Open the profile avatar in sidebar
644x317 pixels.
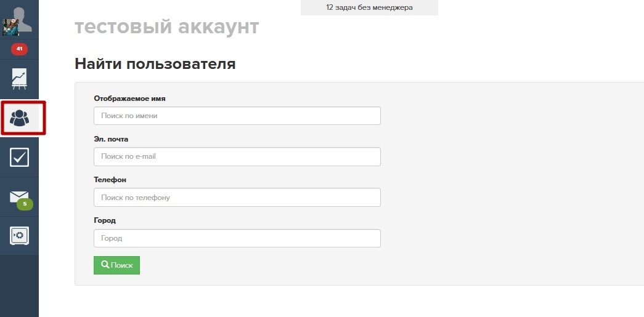tap(17, 20)
